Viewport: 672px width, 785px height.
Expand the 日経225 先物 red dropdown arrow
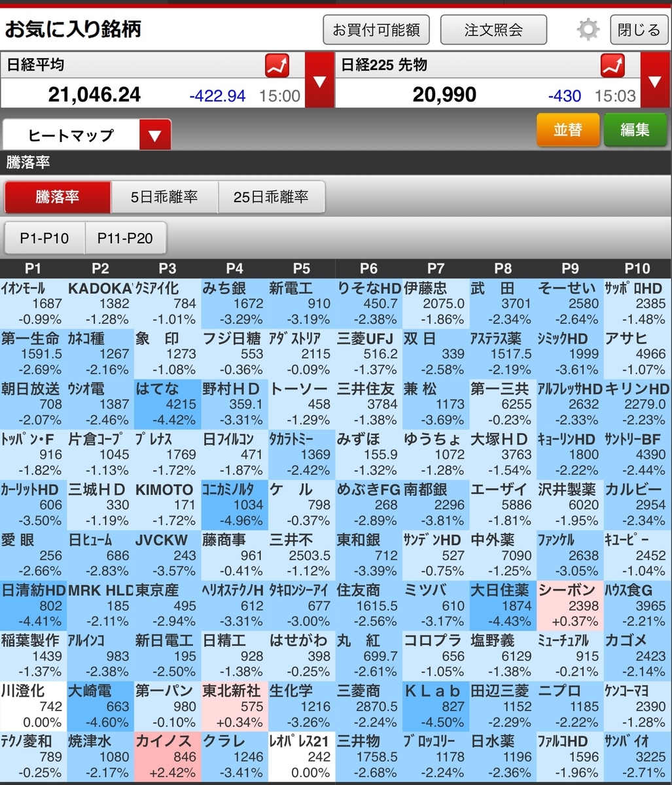[x=655, y=80]
